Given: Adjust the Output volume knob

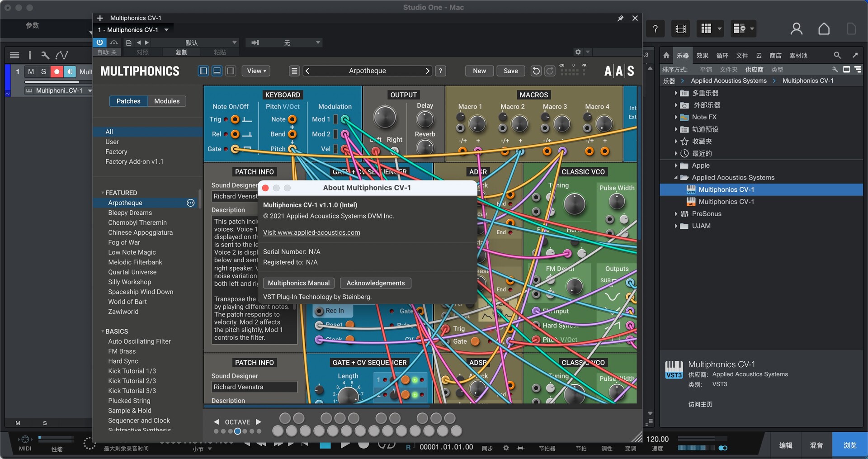Looking at the screenshot, I should click(385, 117).
